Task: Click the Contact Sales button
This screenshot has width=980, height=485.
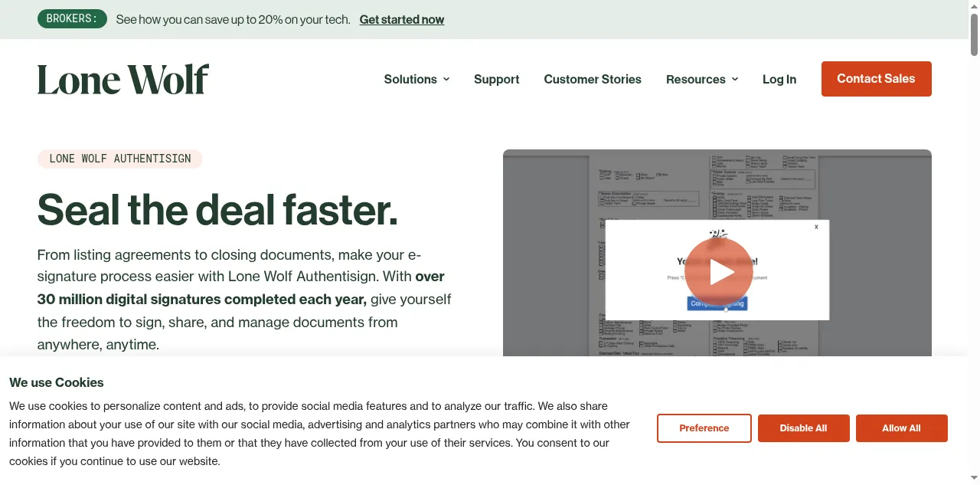Action: (876, 79)
